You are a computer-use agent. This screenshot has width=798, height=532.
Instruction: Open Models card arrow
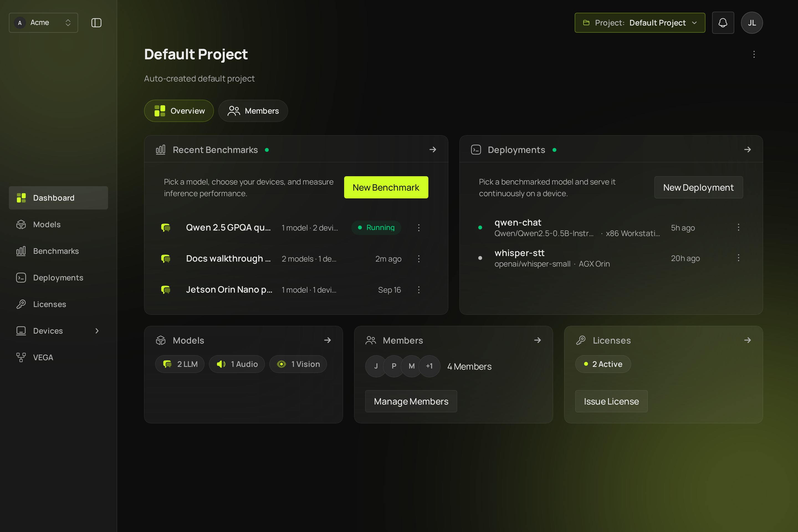pyautogui.click(x=328, y=340)
